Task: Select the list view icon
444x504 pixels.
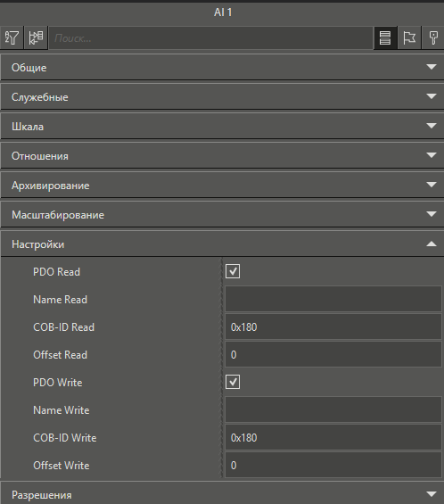Action: (385, 38)
